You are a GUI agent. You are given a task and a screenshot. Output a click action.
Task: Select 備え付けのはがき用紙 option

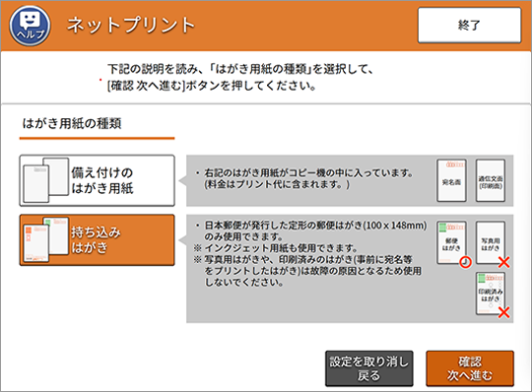click(x=97, y=180)
